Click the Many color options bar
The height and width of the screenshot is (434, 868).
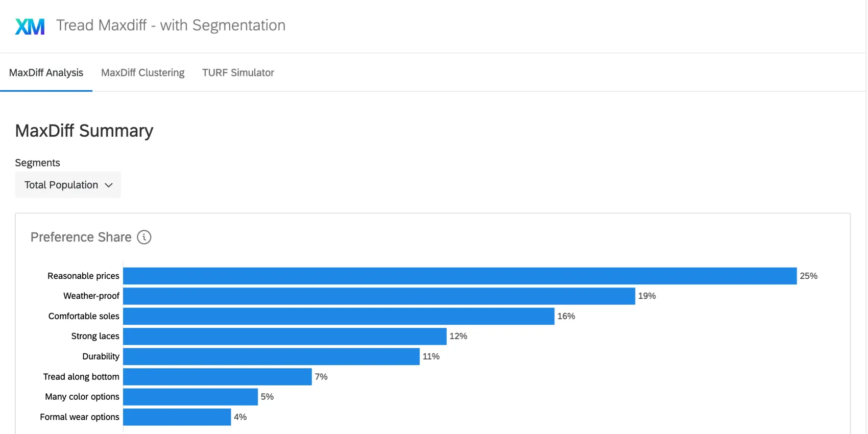coord(190,397)
